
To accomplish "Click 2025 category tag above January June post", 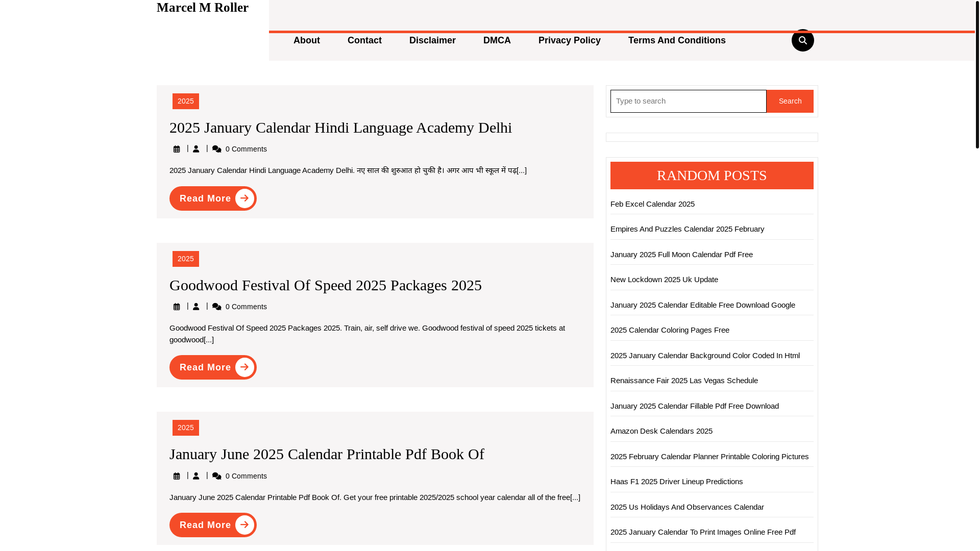I will [x=186, y=428].
